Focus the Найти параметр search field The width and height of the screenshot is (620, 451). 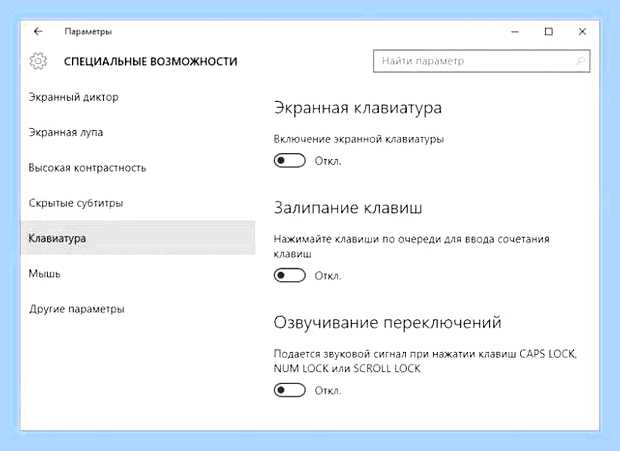[482, 61]
